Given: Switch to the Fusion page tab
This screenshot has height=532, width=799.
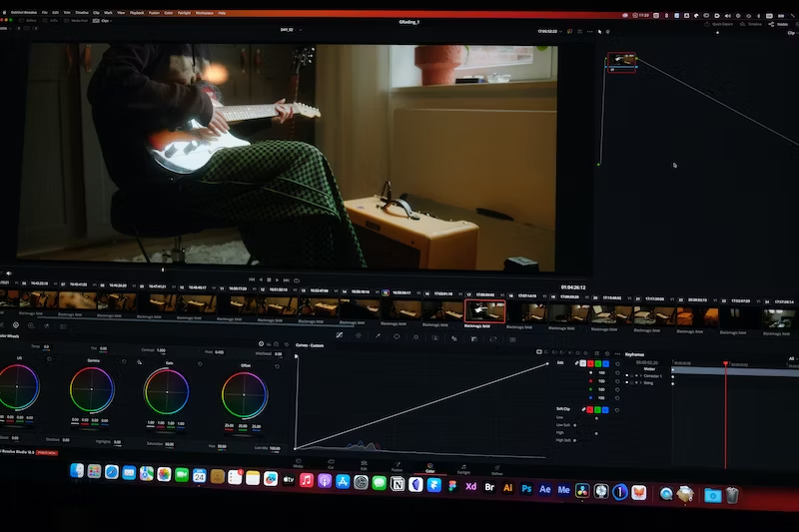Looking at the screenshot, I should pyautogui.click(x=397, y=467).
